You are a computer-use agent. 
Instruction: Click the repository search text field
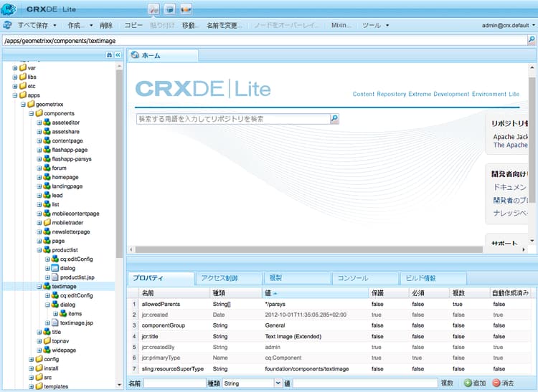click(233, 118)
